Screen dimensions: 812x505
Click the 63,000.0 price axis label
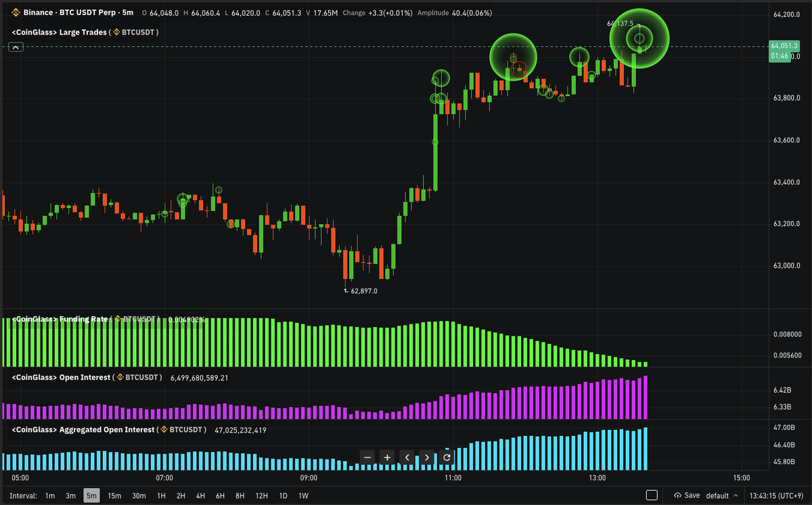click(788, 265)
